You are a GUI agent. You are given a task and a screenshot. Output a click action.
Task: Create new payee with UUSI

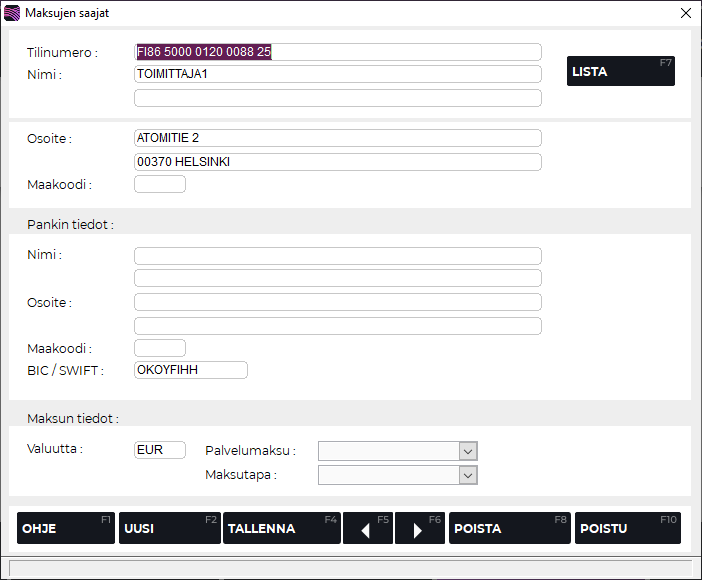[169, 528]
